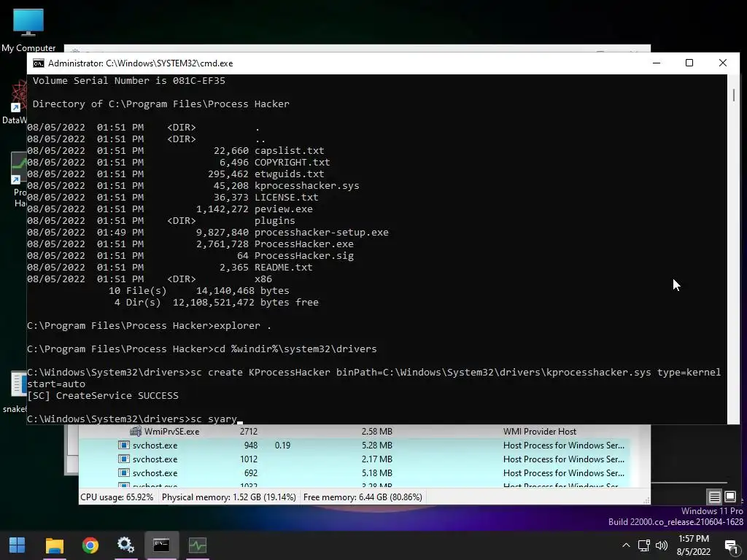Maximize the cmd.exe window
Screen dimensions: 747x560
tap(689, 63)
